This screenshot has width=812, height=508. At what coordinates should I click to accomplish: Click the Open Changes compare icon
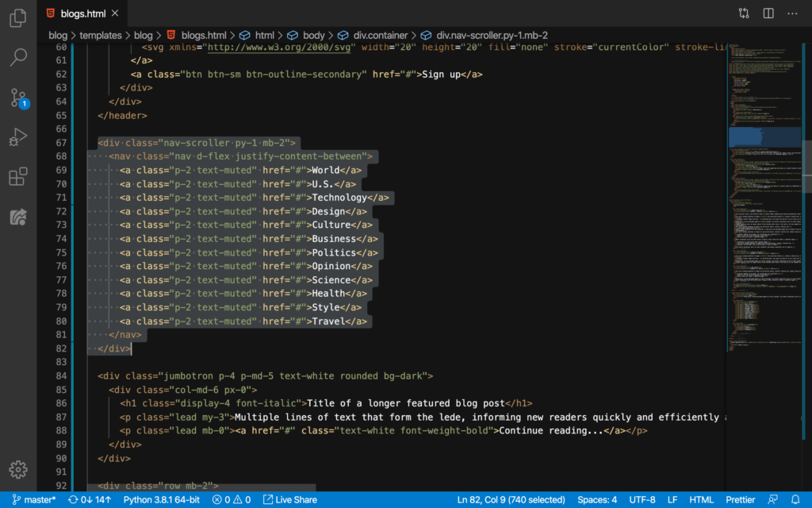744,13
